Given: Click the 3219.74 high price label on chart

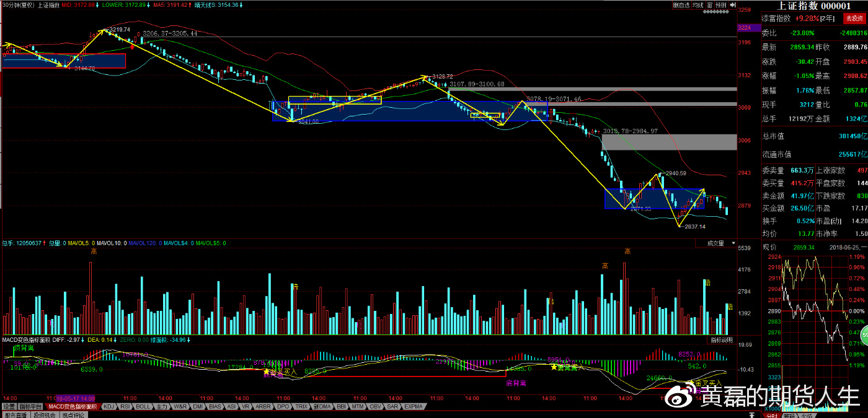Looking at the screenshot, I should (x=119, y=29).
